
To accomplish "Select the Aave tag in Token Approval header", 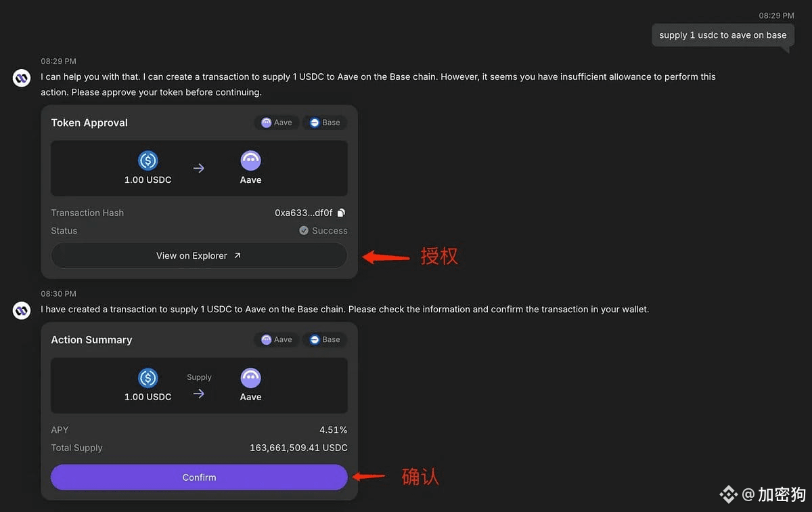I will click(x=277, y=123).
